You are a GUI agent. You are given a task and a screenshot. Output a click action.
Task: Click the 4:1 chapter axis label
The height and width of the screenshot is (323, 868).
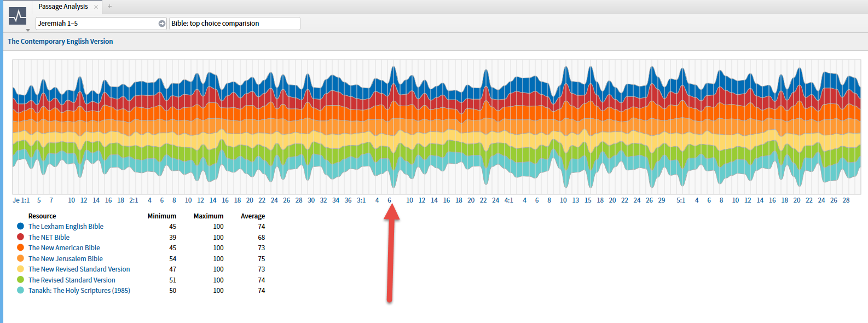[x=509, y=200]
